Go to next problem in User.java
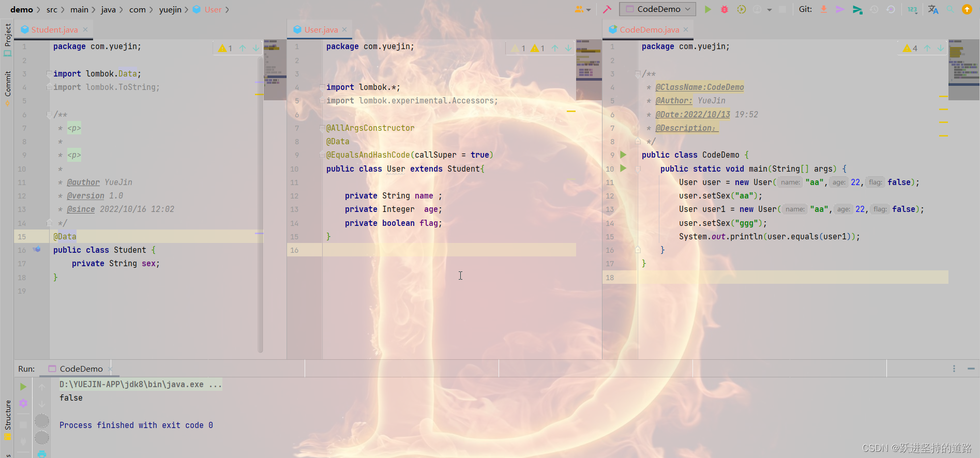980x458 pixels. point(568,48)
